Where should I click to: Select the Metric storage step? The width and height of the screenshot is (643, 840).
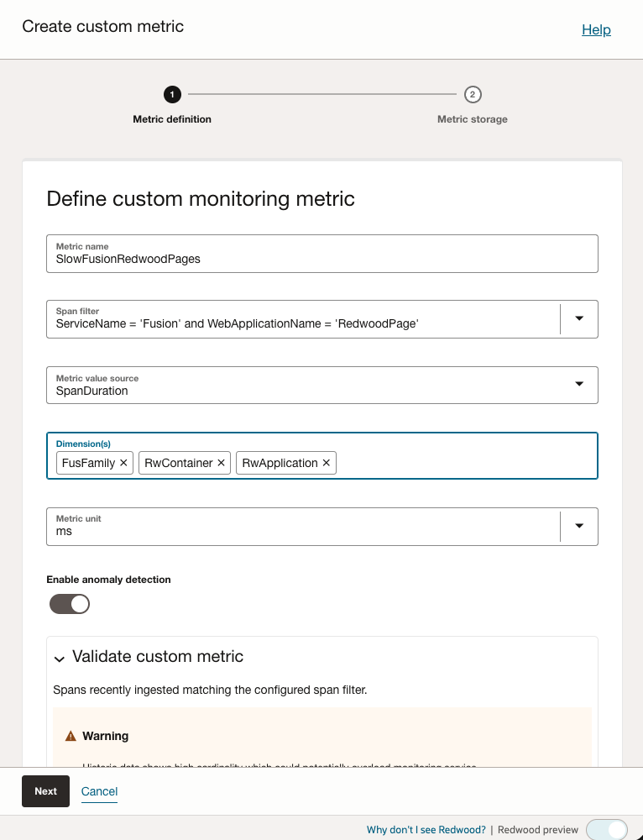[x=472, y=119]
